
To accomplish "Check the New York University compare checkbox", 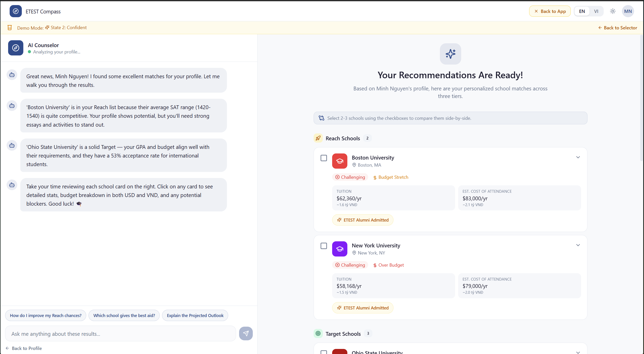I will pos(324,246).
